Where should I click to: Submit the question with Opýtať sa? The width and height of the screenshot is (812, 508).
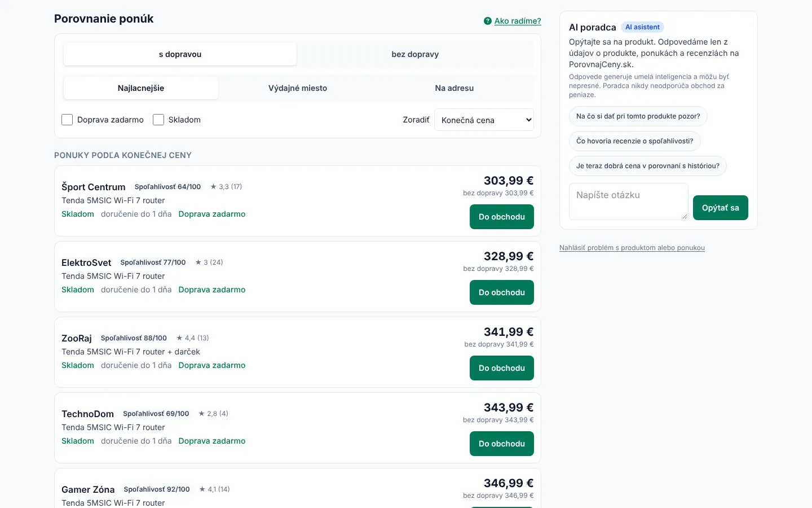tap(721, 208)
